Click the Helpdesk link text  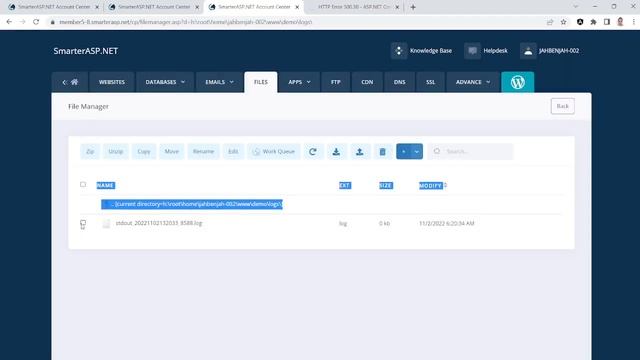496,51
